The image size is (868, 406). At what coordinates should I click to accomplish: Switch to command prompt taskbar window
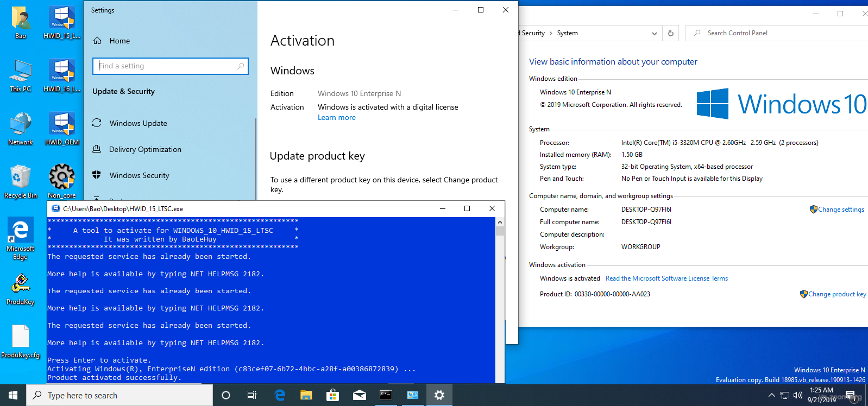386,395
